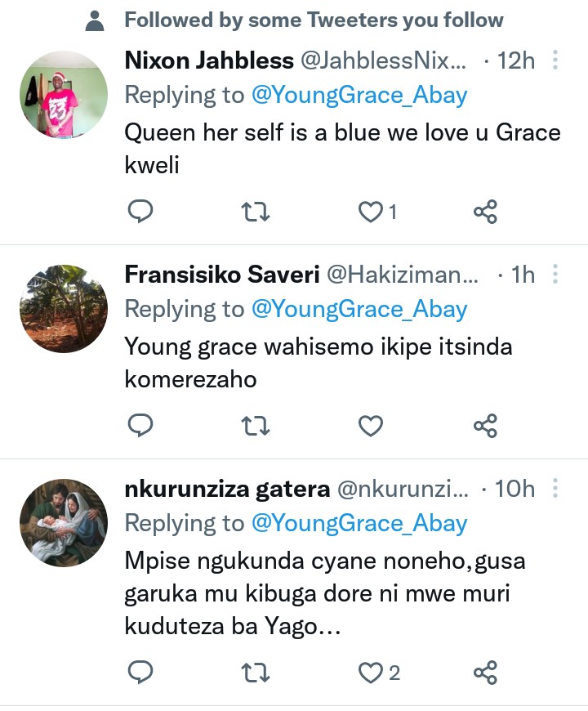Open @YoungGrace_Abay link in Fransisiko's reply

pos(359,310)
